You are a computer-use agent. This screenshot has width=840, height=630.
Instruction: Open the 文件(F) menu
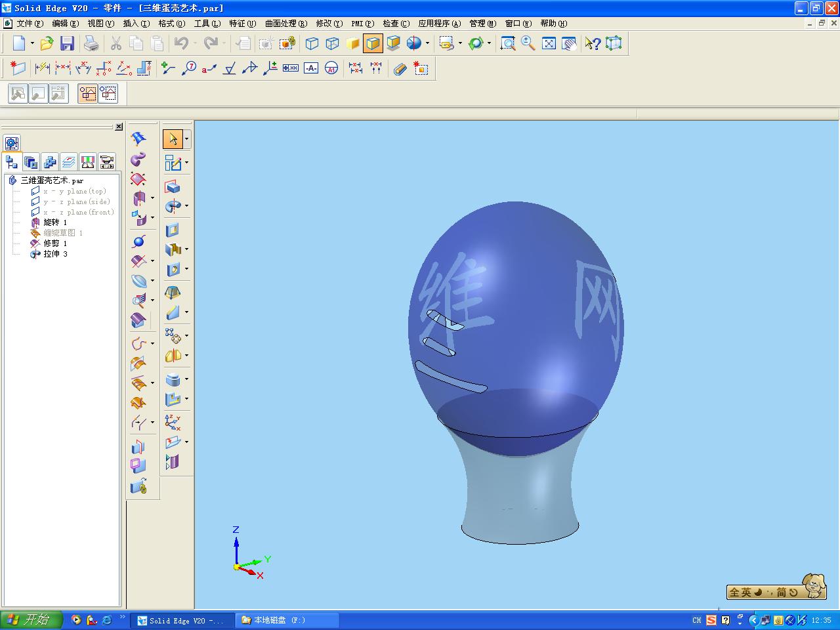pos(30,24)
